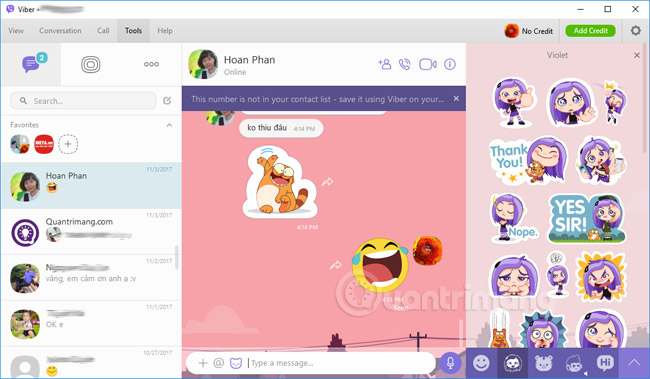Select the Violet selfie phone sticker

coord(601,160)
